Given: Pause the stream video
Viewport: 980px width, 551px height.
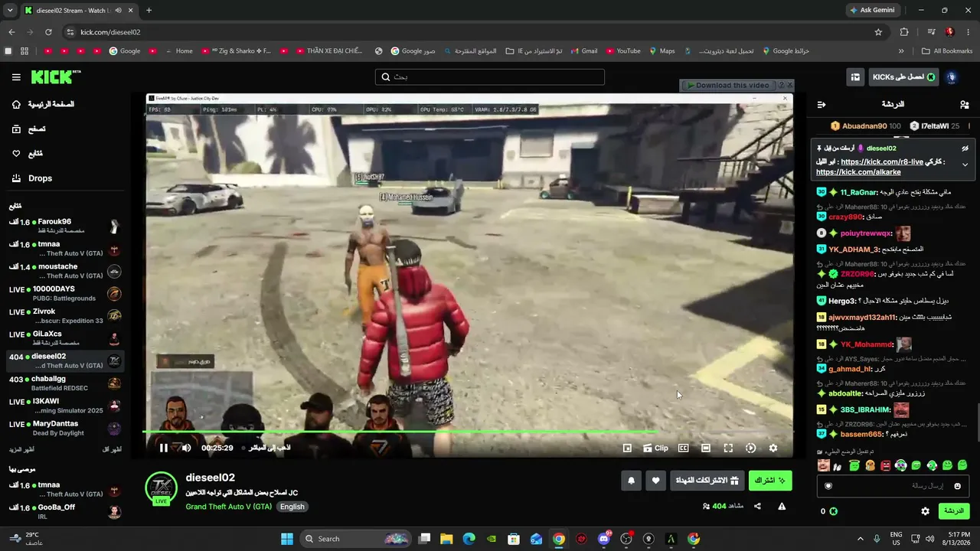Looking at the screenshot, I should click(x=163, y=448).
